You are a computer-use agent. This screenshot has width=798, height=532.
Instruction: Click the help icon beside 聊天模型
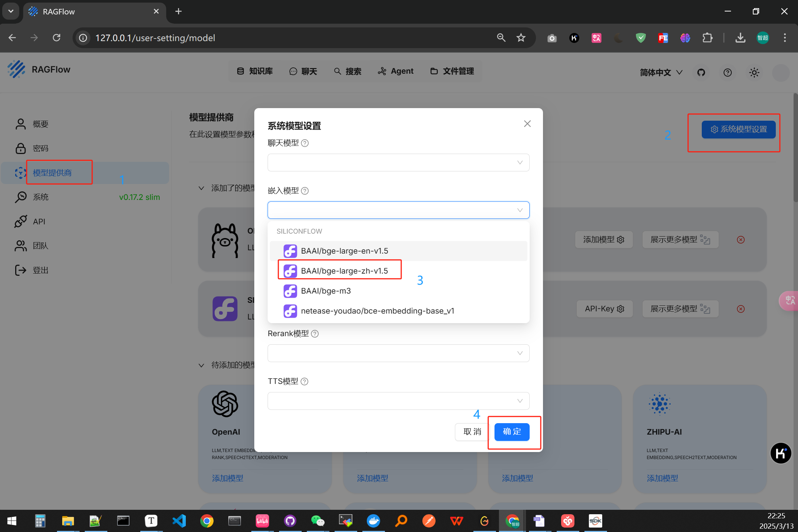(305, 143)
